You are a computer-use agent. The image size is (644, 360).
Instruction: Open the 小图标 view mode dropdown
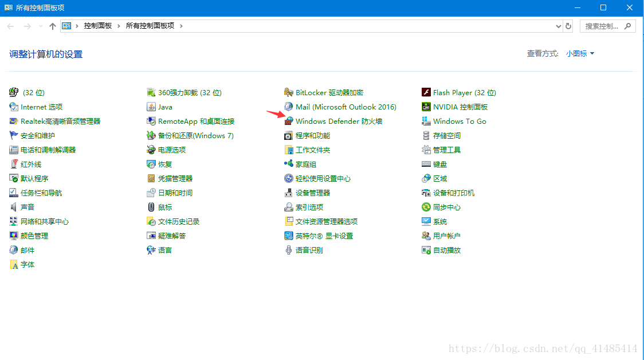(x=580, y=53)
